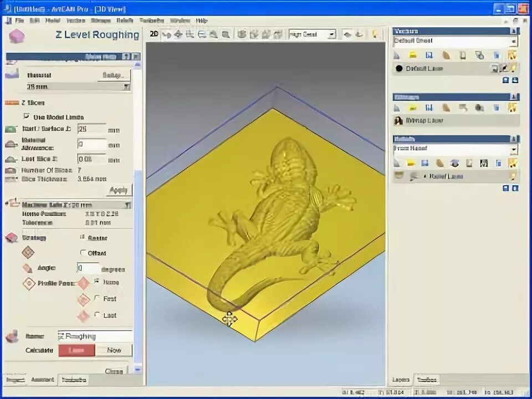Click rightmost yellow icon in Reliefs toolbar
The height and width of the screenshot is (399, 532).
click(x=512, y=163)
